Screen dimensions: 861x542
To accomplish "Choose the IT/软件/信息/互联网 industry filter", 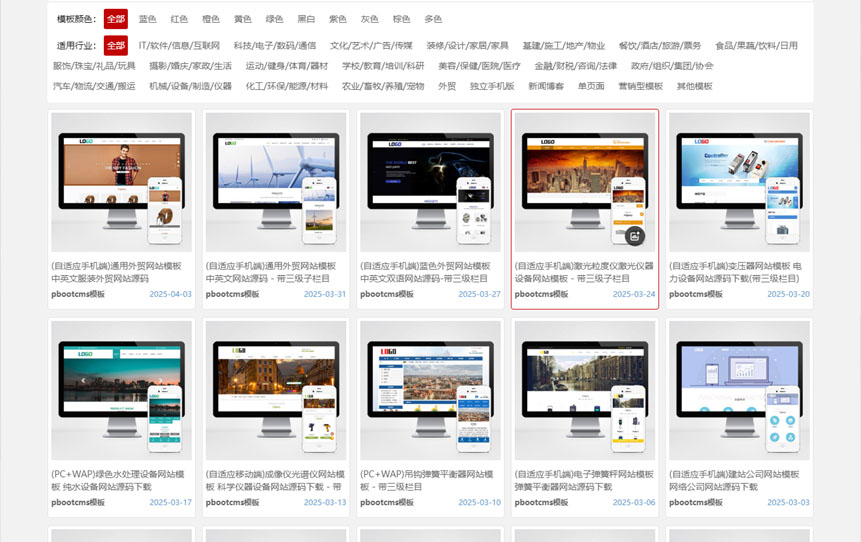I will tap(179, 46).
